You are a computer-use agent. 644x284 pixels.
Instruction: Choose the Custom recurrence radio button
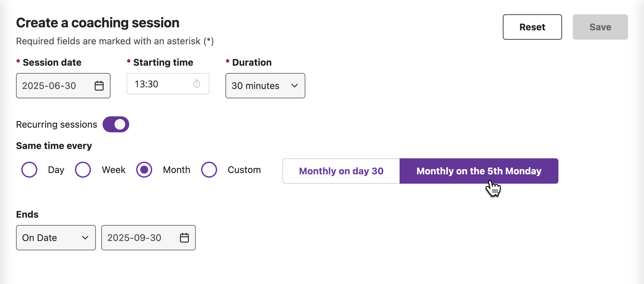pyautogui.click(x=209, y=170)
